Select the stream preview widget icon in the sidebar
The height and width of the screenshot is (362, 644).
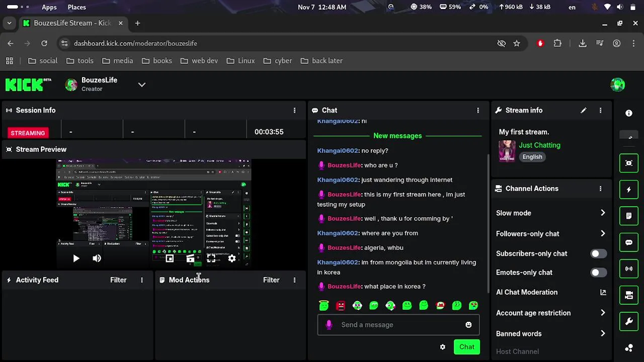point(628,163)
